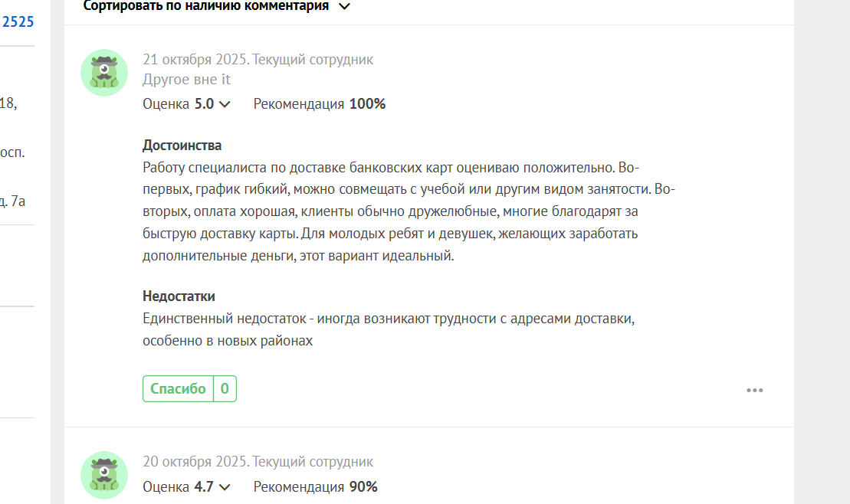
Task: Click the "20 октября 2025. Текущий сотрудник" line
Action: [x=258, y=462]
